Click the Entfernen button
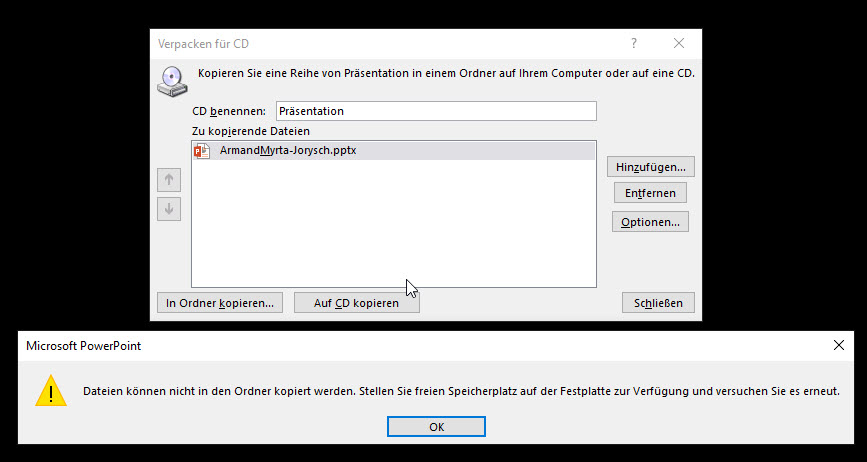 (650, 193)
